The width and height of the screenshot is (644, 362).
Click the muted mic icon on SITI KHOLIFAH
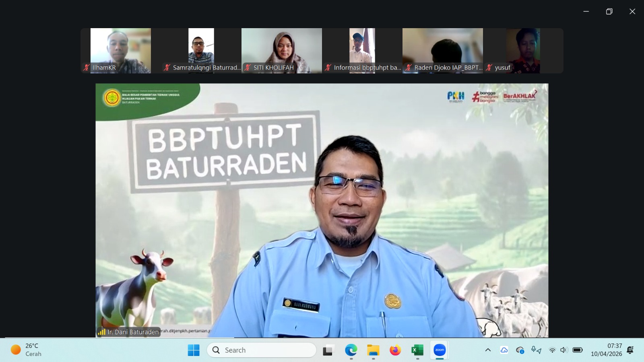coord(248,68)
